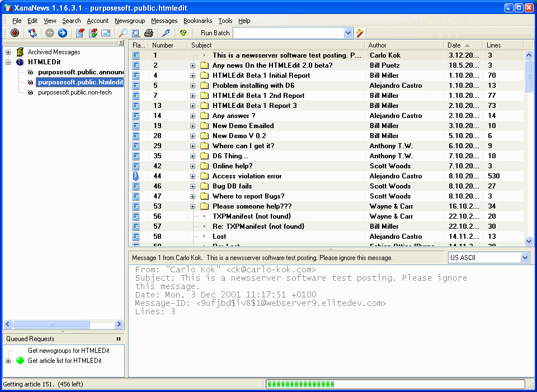Expand the 'Please someone help???' thread
Viewport: 537px width, 392px height.
point(193,206)
